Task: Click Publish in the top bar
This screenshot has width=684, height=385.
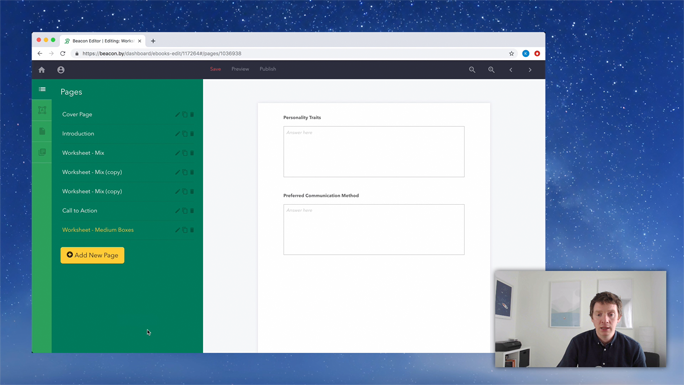Action: 268,69
